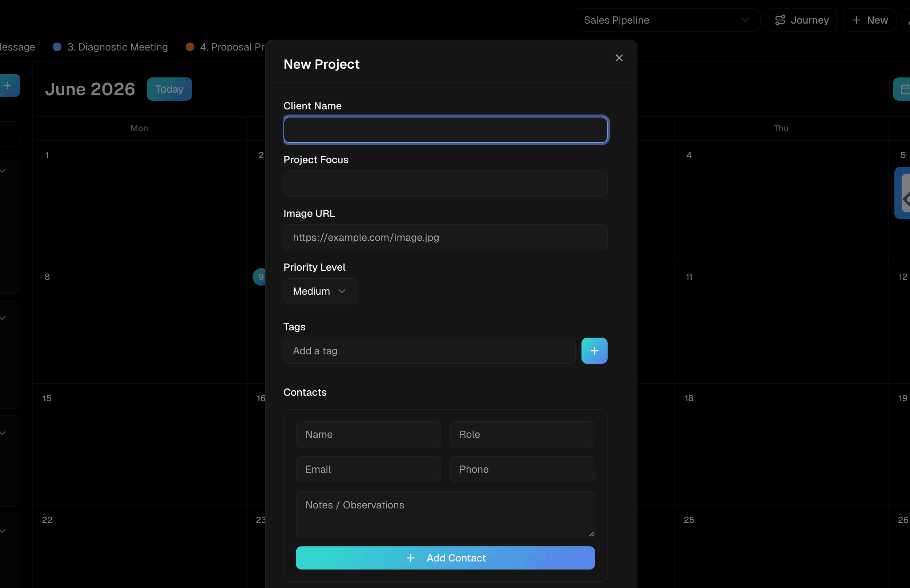
Task: Click the date 15 in the calendar
Action: pyautogui.click(x=47, y=398)
